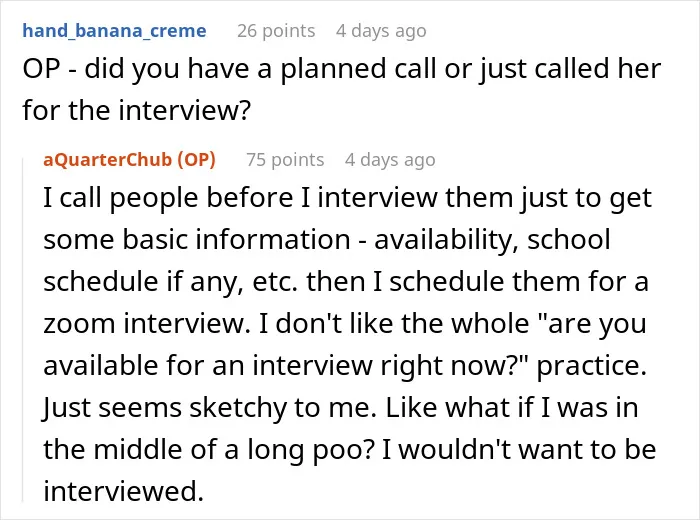The image size is (700, 520).
Task: Open the OP reply's 4 days ago timestamp
Action: (x=390, y=160)
